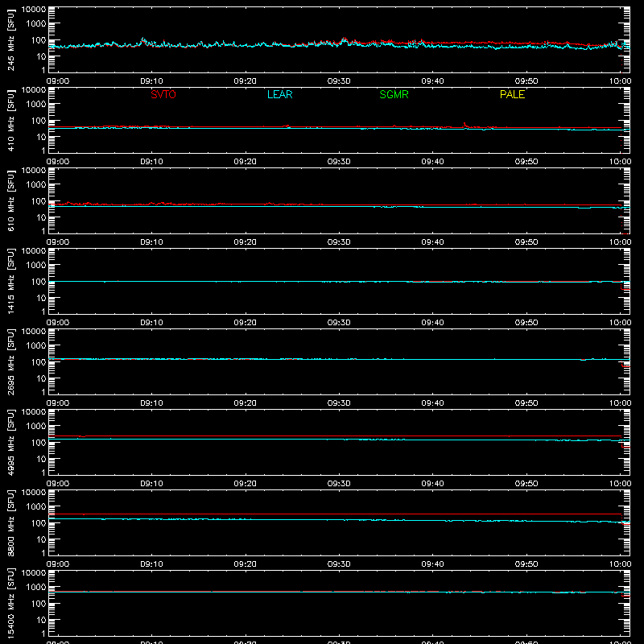The width and height of the screenshot is (644, 644).
Task: Click the 100 label on 15400 MHz axis
Action: [x=39, y=604]
